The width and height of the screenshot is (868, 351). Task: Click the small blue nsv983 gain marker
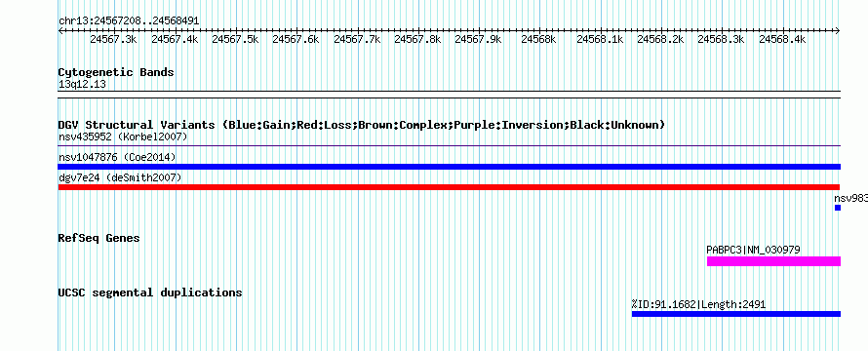(838, 208)
